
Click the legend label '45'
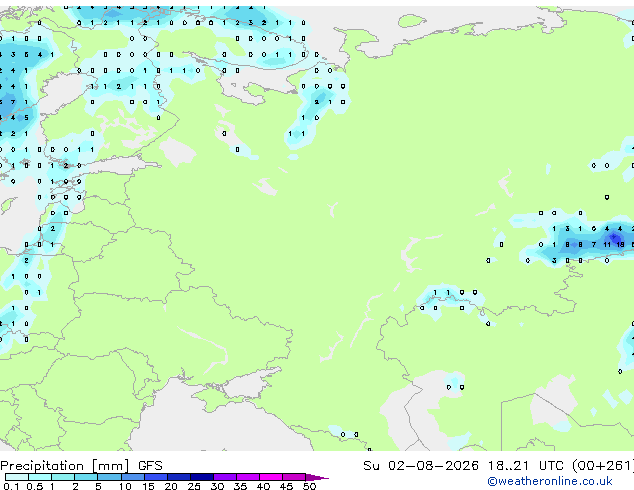coord(286,486)
